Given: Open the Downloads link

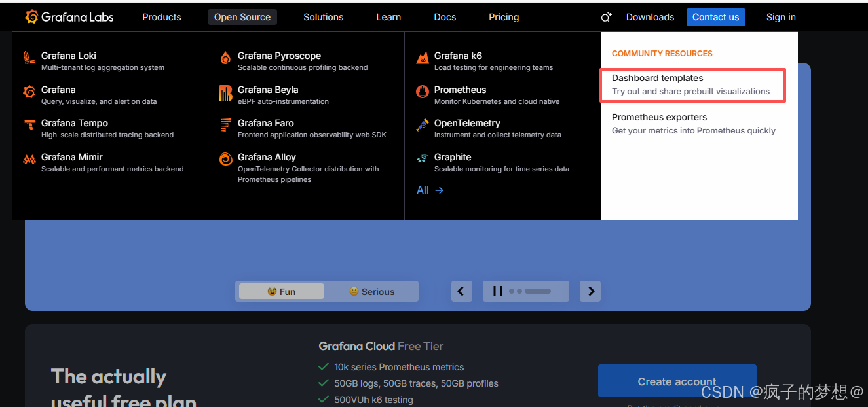Looking at the screenshot, I should pos(650,17).
